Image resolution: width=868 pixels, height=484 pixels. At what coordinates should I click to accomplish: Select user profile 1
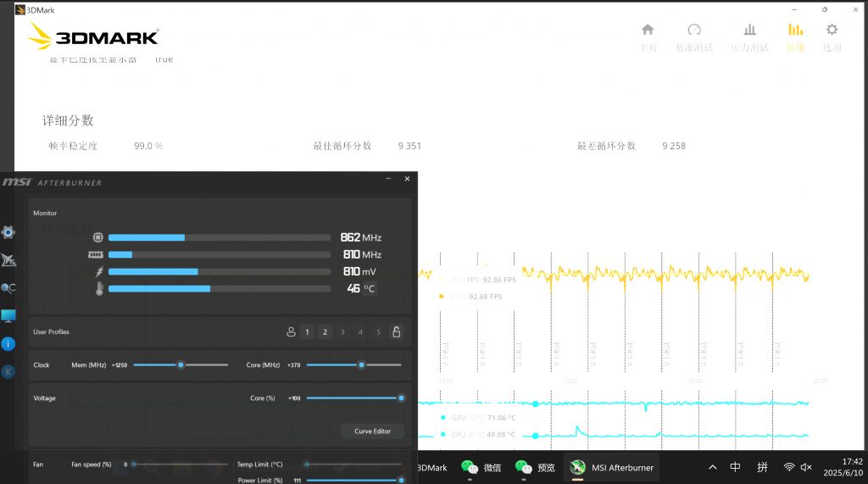pos(308,332)
